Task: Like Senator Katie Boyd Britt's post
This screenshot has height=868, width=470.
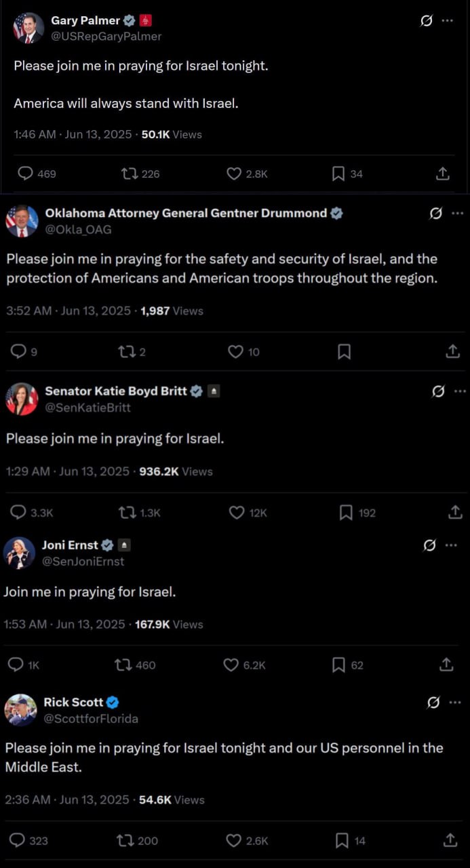Action: click(236, 513)
